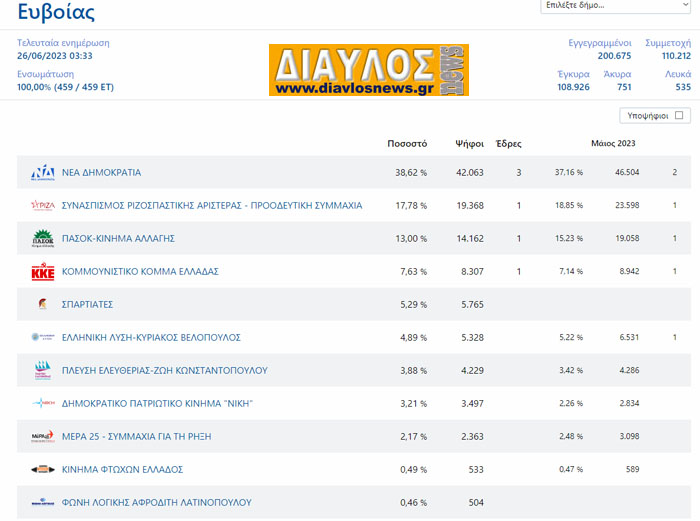Click the ΜέΡΑ25 party logo
The height and width of the screenshot is (521, 700).
point(42,436)
